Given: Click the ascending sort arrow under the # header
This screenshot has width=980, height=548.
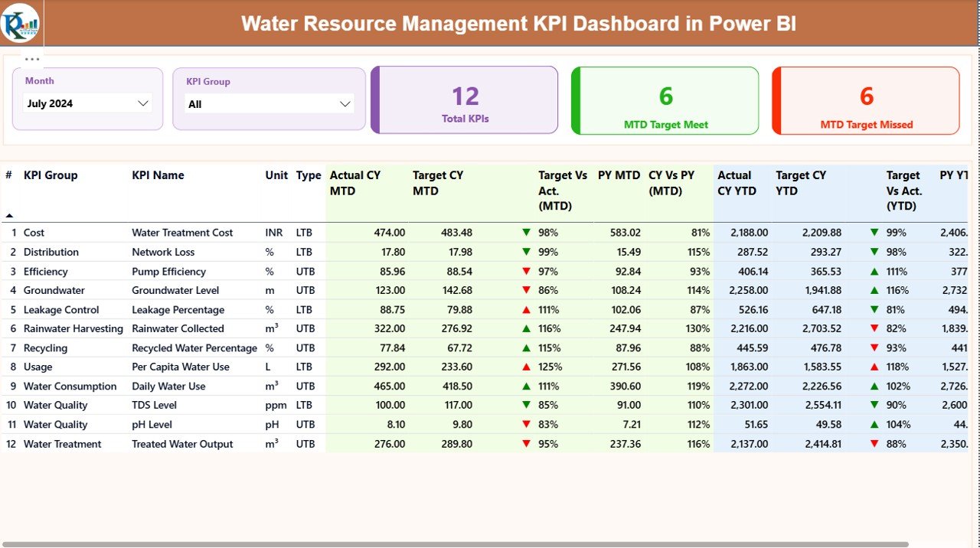Looking at the screenshot, I should [x=8, y=214].
